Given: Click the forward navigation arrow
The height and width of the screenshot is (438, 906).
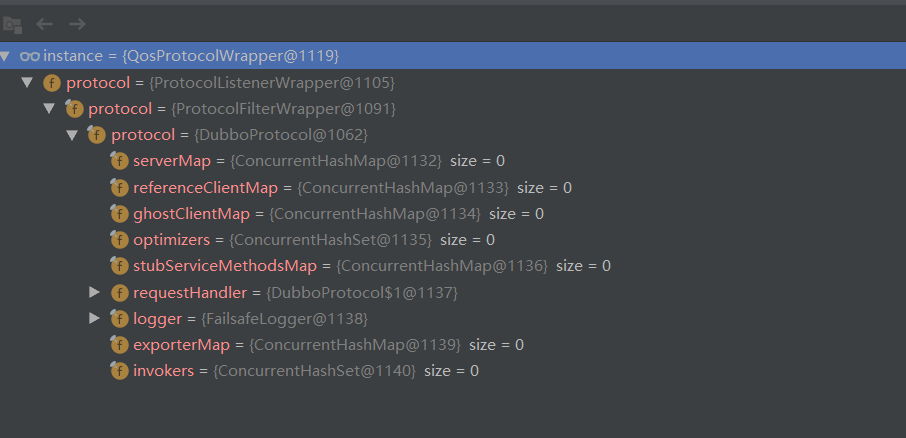Looking at the screenshot, I should [x=77, y=23].
